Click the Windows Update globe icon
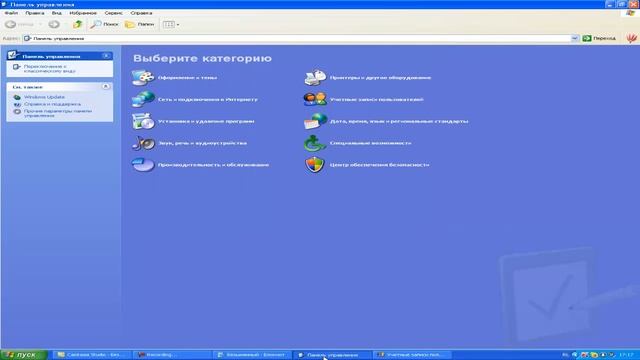The width and height of the screenshot is (640, 360). tap(17, 97)
